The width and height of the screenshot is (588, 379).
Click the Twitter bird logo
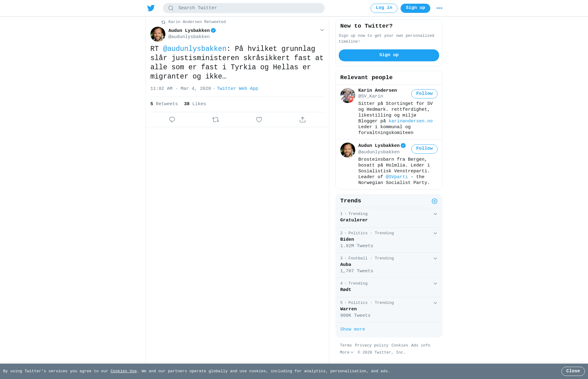151,8
